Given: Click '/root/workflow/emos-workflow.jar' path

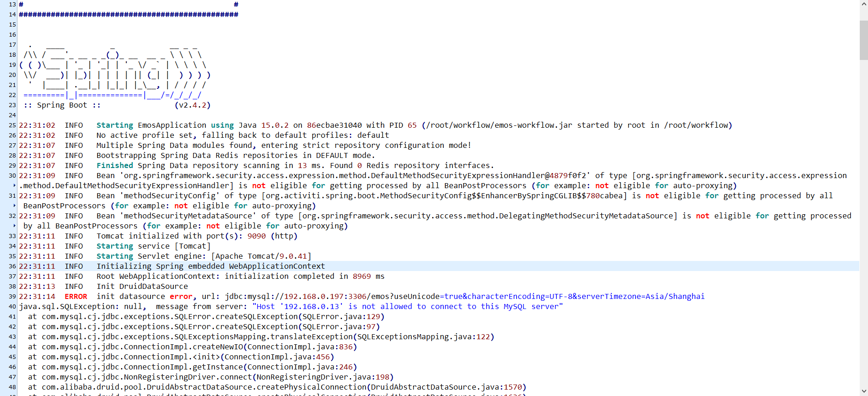Looking at the screenshot, I should (499, 125).
